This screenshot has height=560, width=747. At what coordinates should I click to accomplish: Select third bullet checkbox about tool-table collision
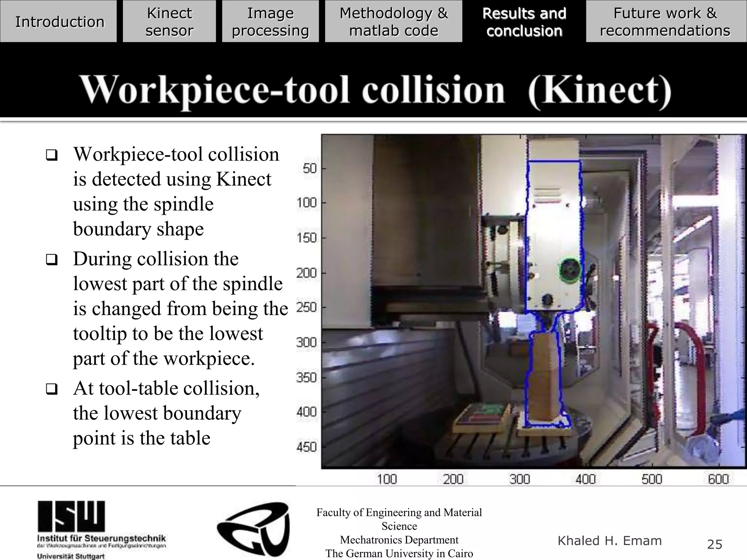click(52, 389)
